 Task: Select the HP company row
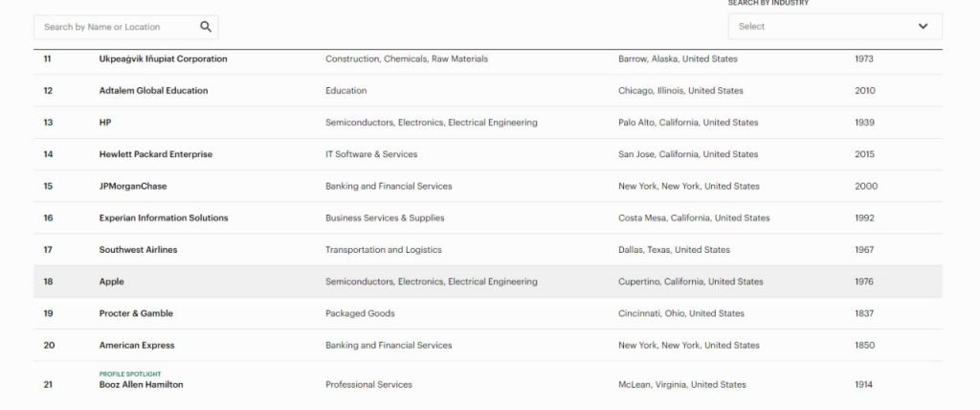(x=105, y=123)
